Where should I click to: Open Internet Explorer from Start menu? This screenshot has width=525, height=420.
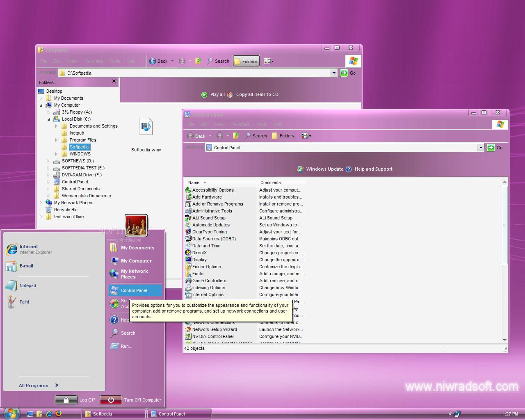(x=30, y=249)
